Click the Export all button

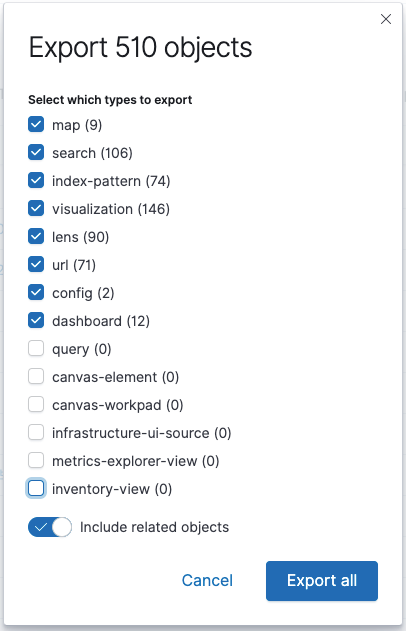(322, 581)
